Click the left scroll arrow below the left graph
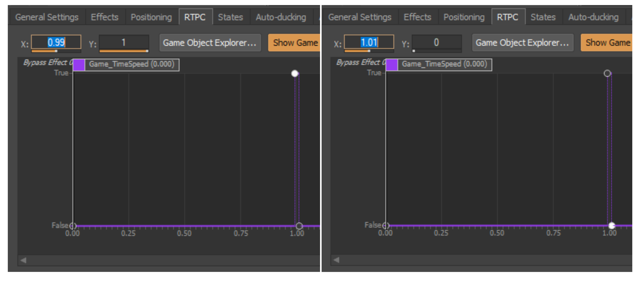The image size is (644, 282). click(24, 260)
